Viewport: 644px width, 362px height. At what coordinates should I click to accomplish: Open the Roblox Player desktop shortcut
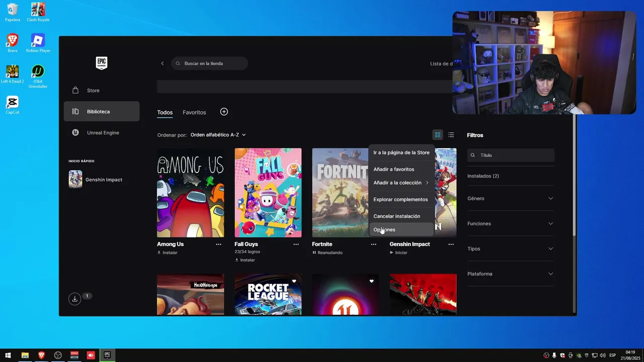[38, 43]
